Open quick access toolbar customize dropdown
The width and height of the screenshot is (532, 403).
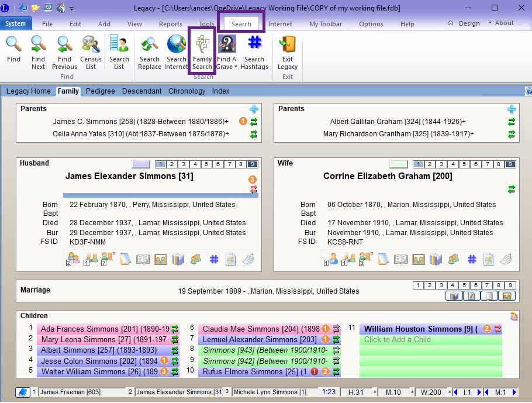coord(71,9)
